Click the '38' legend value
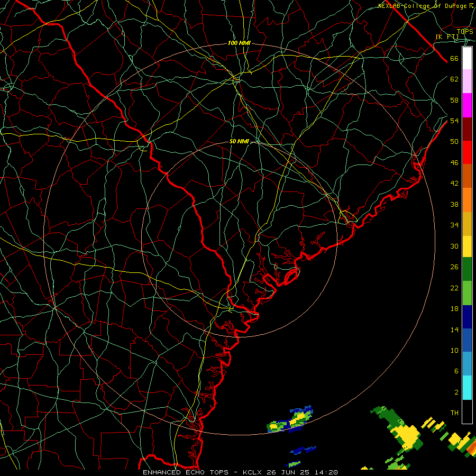Screen dimensions: 476x476 tap(454, 204)
